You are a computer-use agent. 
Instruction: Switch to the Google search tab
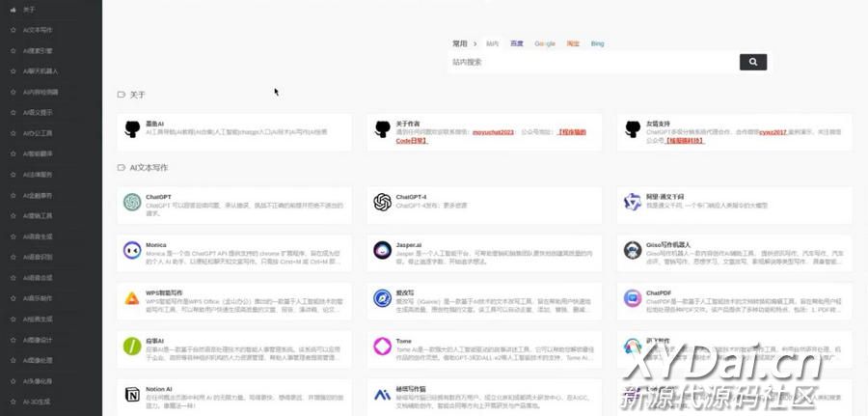coord(545,43)
